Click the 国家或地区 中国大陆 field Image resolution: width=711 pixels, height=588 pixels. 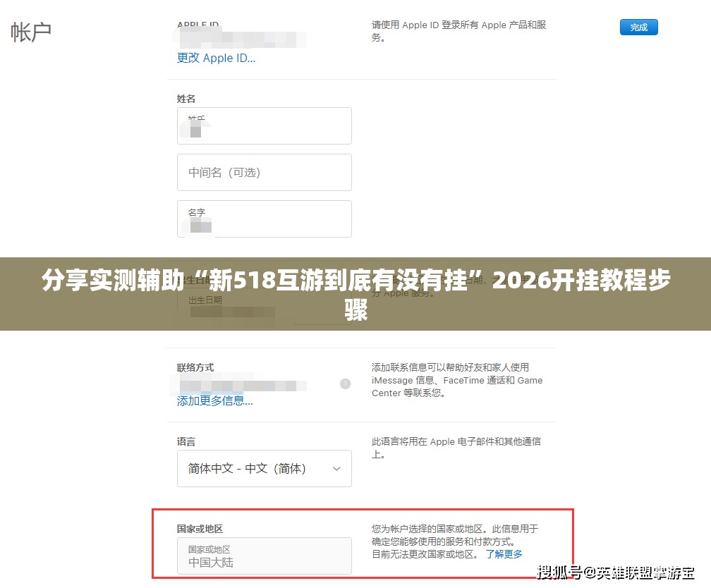265,556
